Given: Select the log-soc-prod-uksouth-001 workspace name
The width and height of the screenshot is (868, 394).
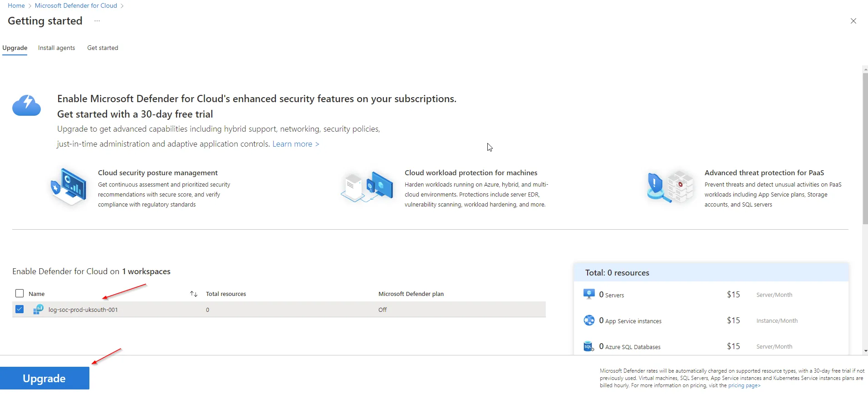Looking at the screenshot, I should tap(83, 310).
